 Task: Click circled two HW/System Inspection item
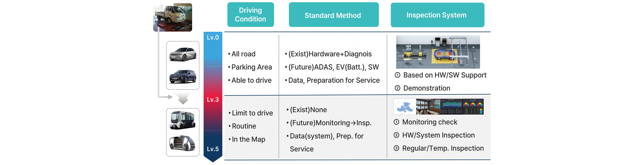(x=434, y=135)
